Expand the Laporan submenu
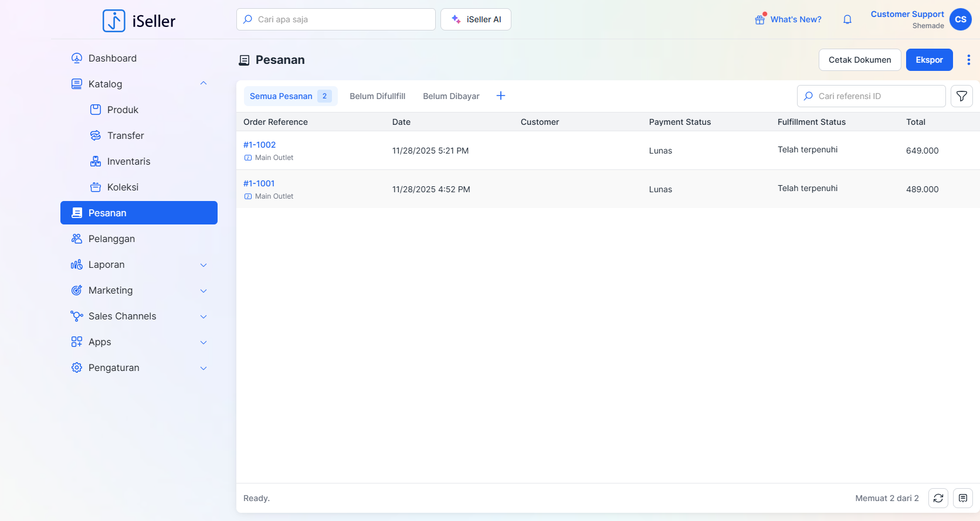Image resolution: width=980 pixels, height=521 pixels. (x=204, y=265)
